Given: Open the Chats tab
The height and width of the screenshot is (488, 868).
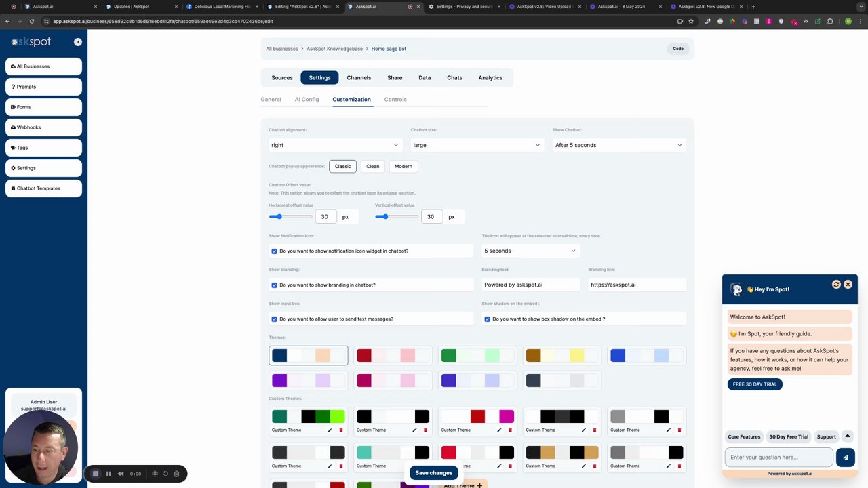Looking at the screenshot, I should click(x=454, y=78).
